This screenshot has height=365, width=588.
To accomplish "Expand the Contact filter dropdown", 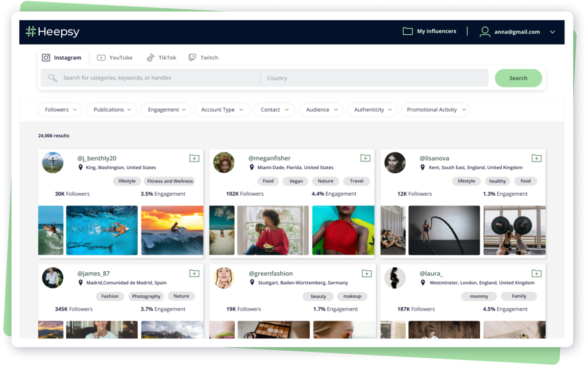I will coord(274,109).
